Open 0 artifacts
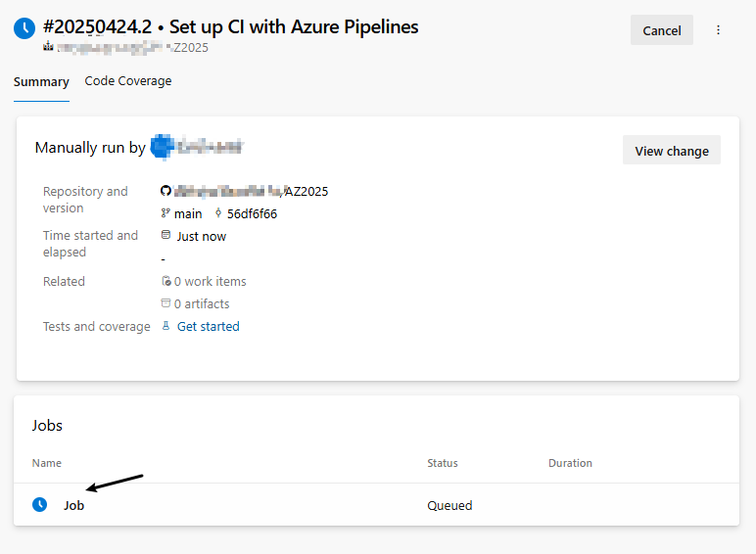The image size is (756, 554). click(202, 304)
